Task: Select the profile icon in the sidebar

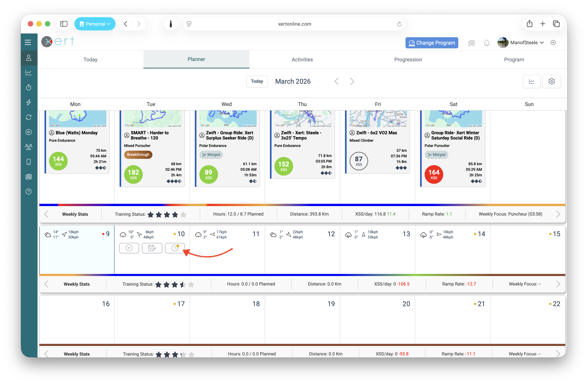Action: (29, 58)
